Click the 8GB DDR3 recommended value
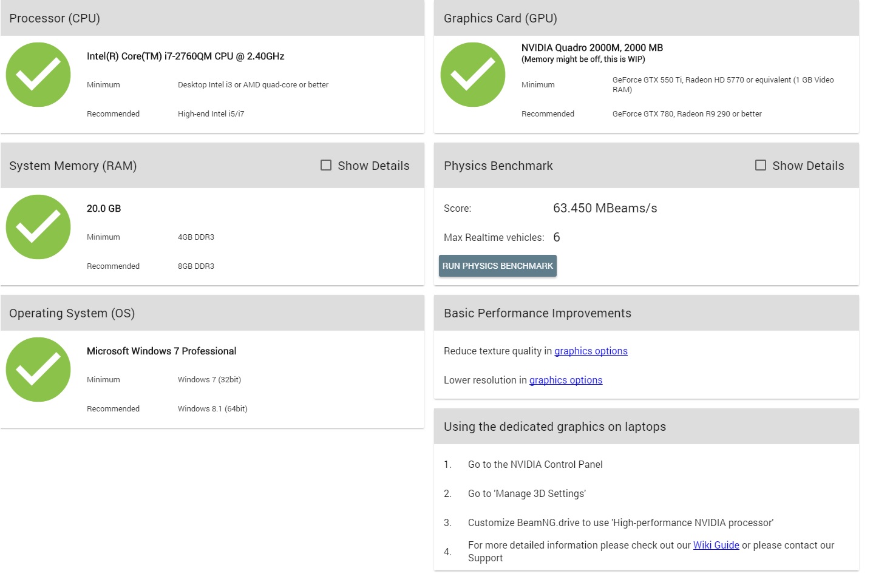873x588 pixels. [196, 266]
